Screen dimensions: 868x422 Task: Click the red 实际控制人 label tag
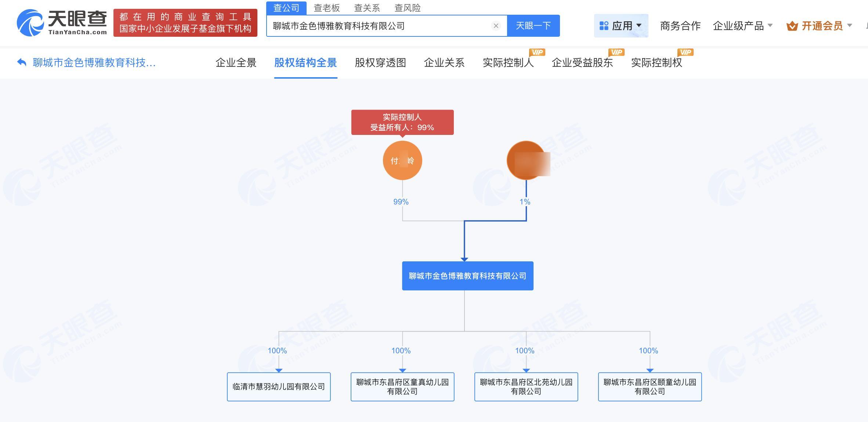pos(402,122)
